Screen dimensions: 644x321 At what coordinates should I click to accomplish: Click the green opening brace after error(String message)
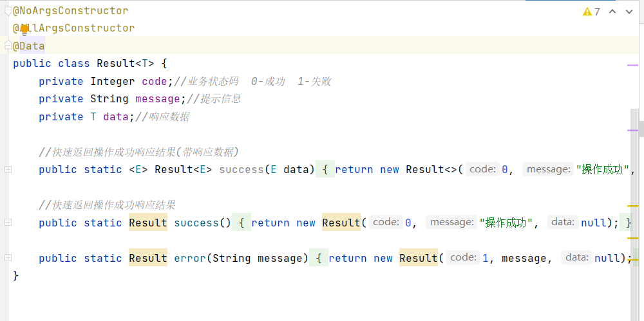click(319, 258)
